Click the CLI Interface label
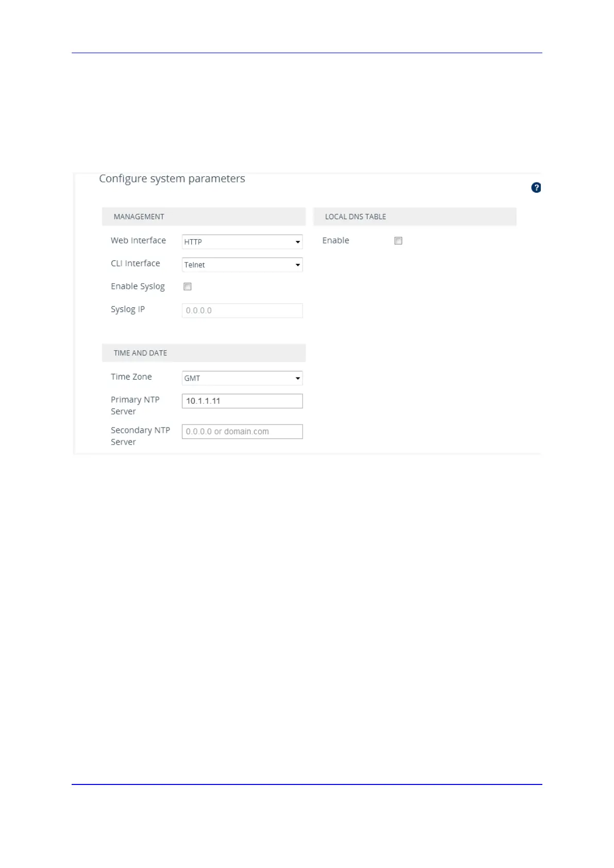Viewport: 614px width, 868px height. (x=135, y=263)
